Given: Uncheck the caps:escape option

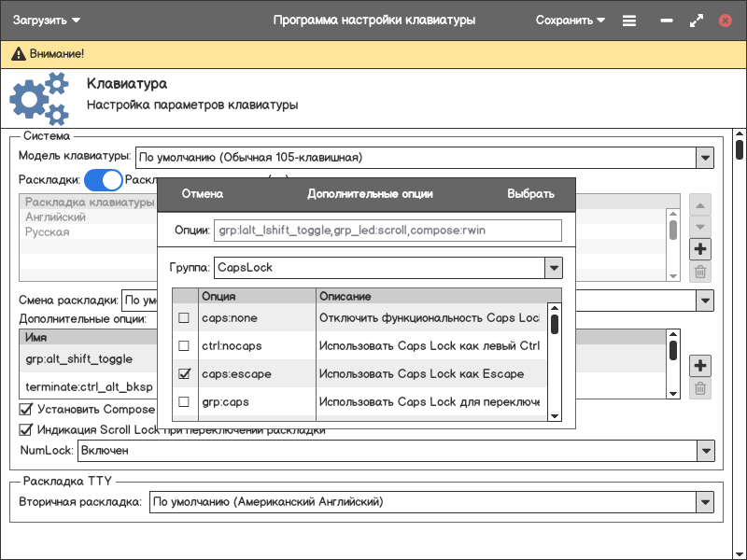Looking at the screenshot, I should [184, 374].
